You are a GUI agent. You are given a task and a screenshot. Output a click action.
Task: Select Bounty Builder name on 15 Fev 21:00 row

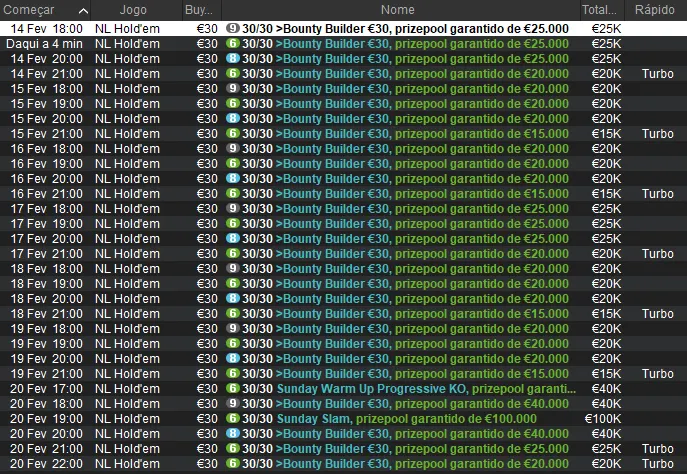pos(422,134)
